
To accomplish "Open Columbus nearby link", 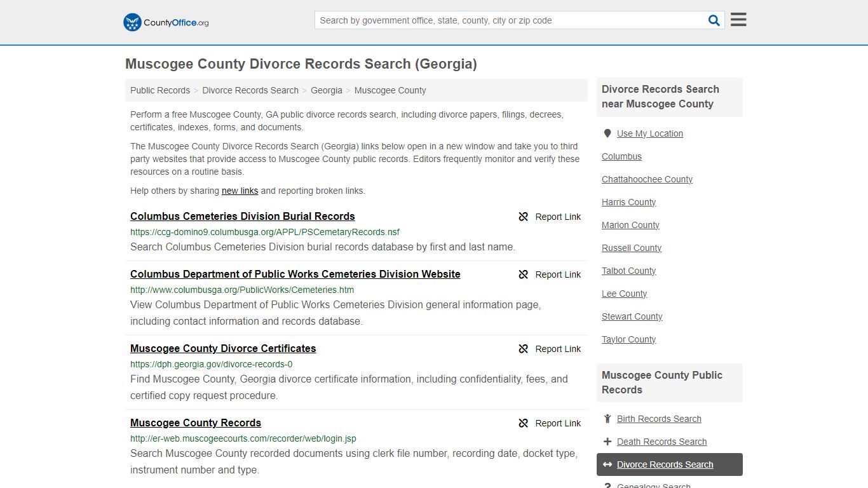I will [x=621, y=156].
